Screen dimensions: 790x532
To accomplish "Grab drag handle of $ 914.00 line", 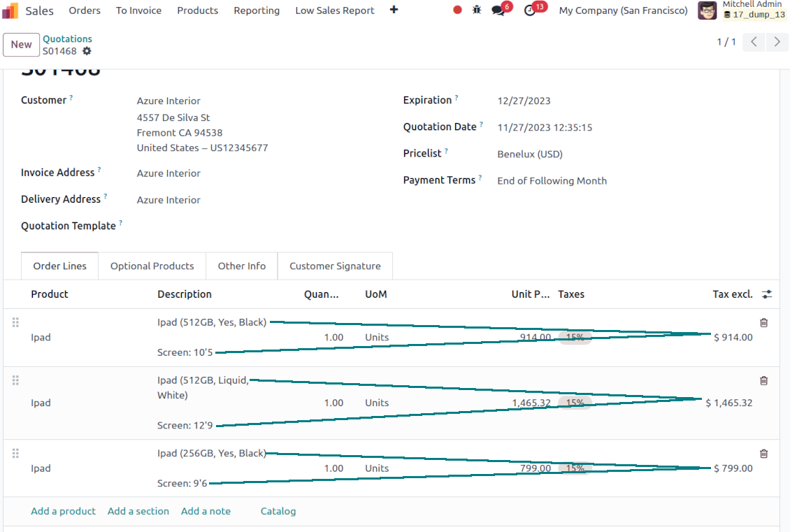I will tap(15, 322).
